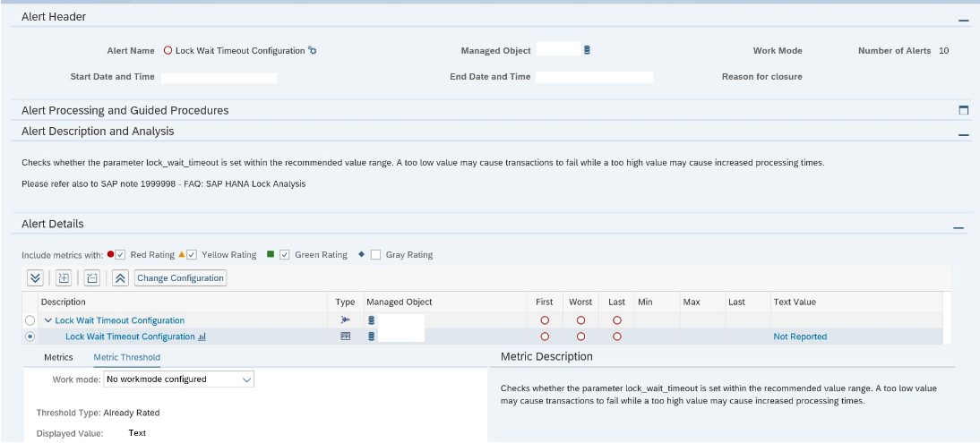980x443 pixels.
Task: Collapse the Alert Details section
Action: (x=959, y=229)
